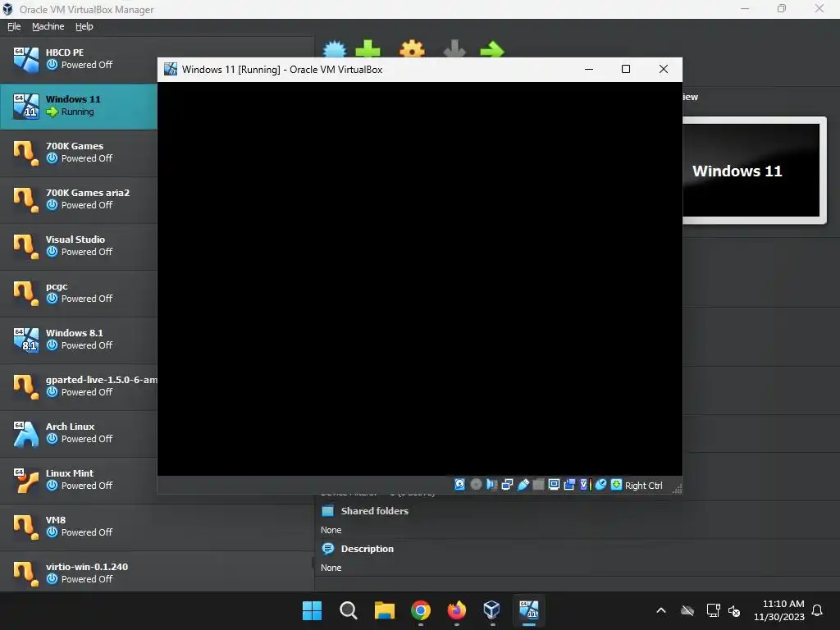Viewport: 840px width, 630px height.
Task: Click the recording status indicator icon
Action: click(x=569, y=485)
